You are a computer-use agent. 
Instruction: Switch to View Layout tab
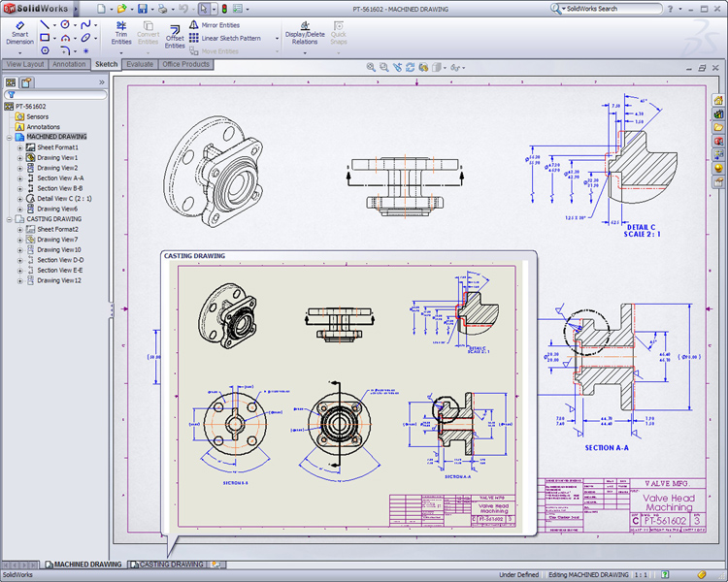[x=24, y=64]
